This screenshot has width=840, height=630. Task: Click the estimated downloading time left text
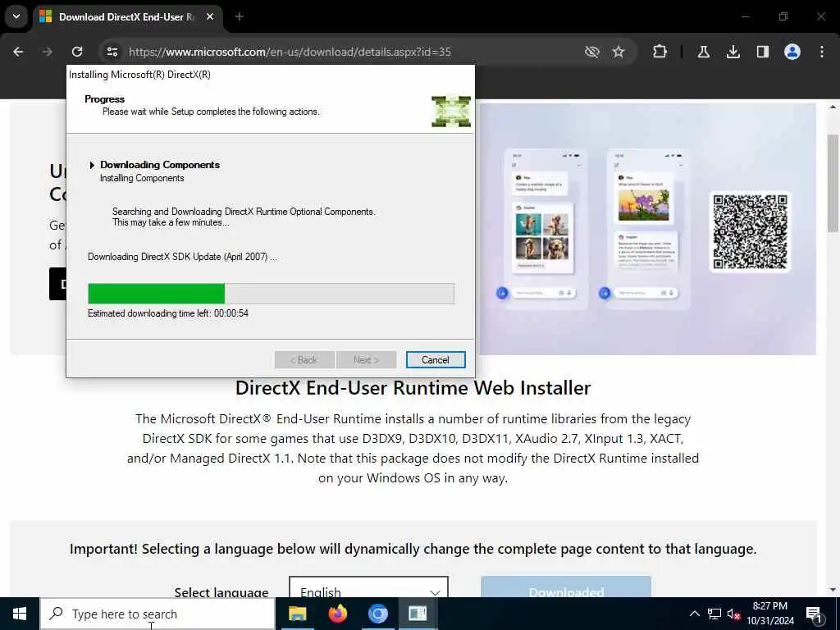(168, 313)
